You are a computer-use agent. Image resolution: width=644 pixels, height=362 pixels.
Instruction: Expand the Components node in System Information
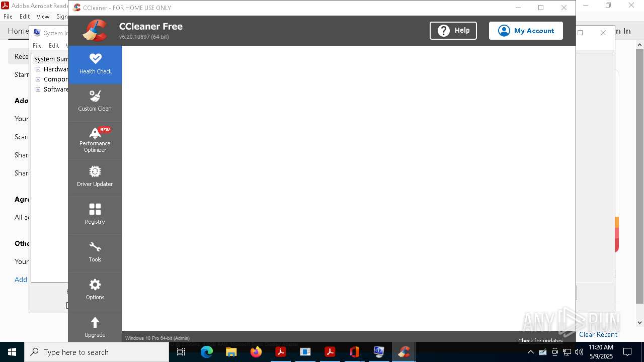38,79
